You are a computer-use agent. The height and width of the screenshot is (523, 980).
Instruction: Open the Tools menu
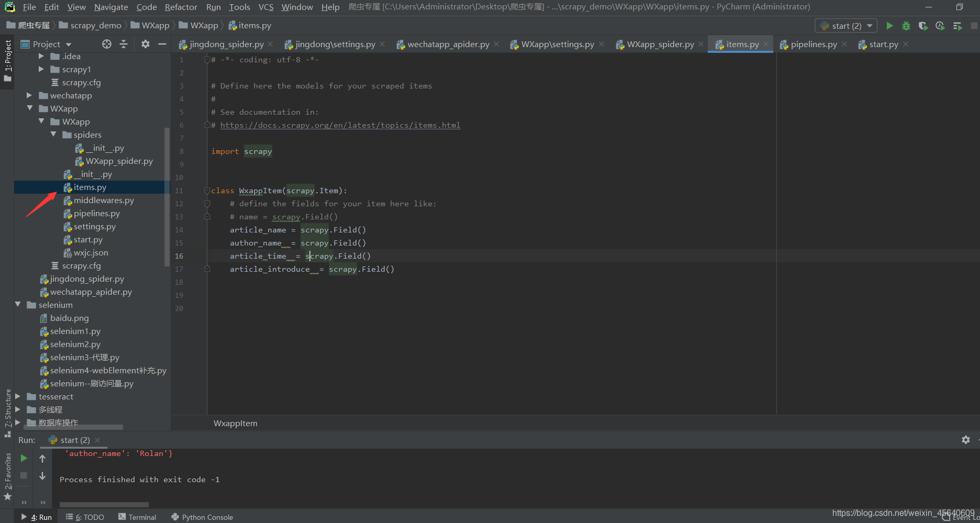pos(239,7)
